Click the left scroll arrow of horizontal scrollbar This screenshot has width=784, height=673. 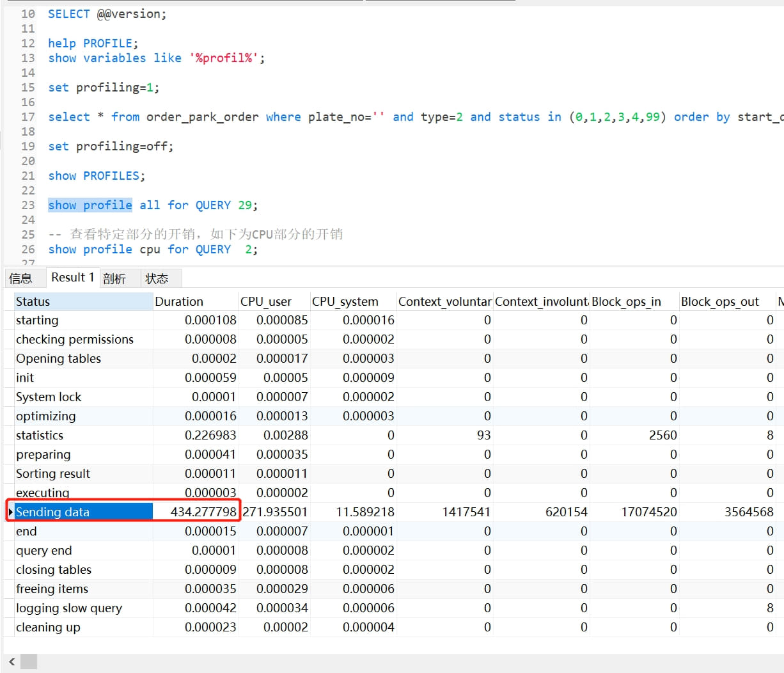point(12,661)
